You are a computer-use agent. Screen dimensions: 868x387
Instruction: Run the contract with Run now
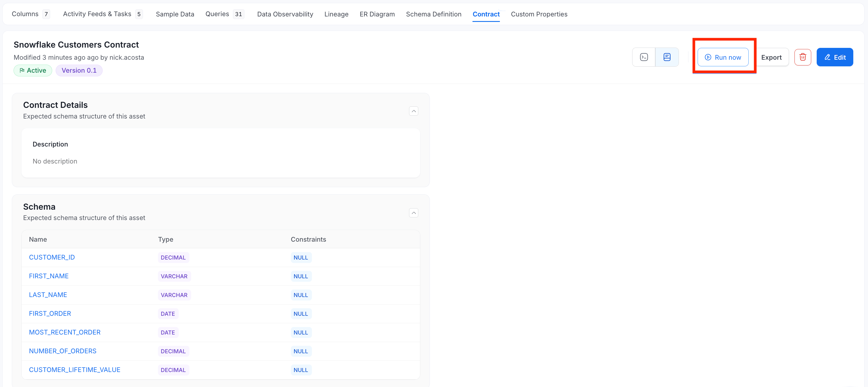(723, 57)
